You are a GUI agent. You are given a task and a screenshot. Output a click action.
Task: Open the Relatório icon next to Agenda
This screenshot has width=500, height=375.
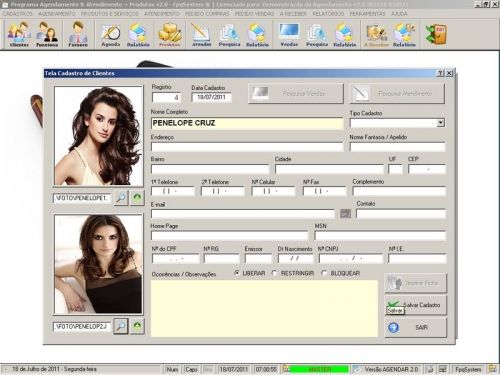[138, 34]
